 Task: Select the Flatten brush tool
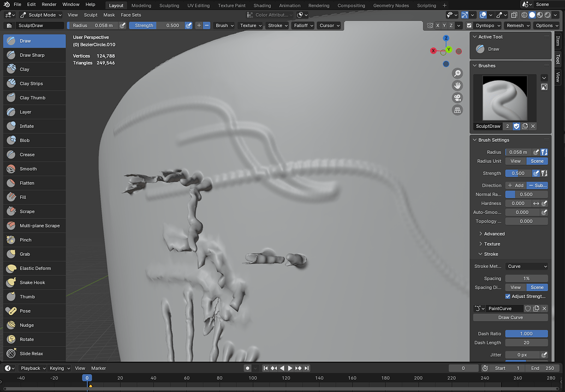tap(34, 183)
